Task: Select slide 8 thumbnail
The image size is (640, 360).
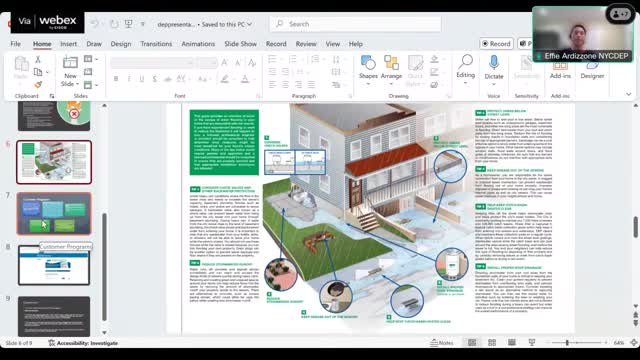Action: click(54, 265)
